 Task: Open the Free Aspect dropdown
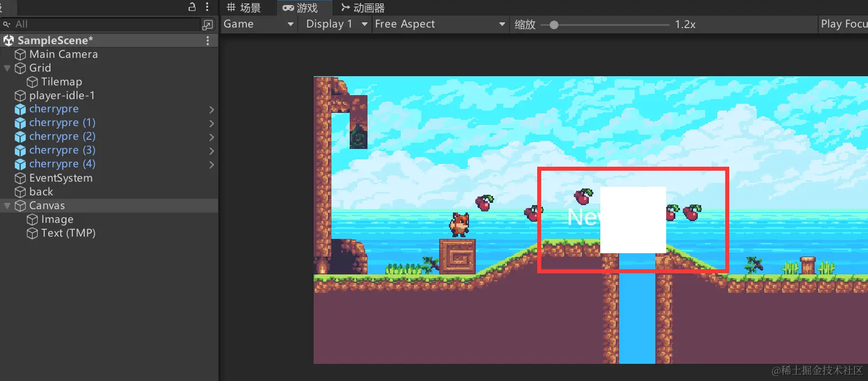click(440, 24)
